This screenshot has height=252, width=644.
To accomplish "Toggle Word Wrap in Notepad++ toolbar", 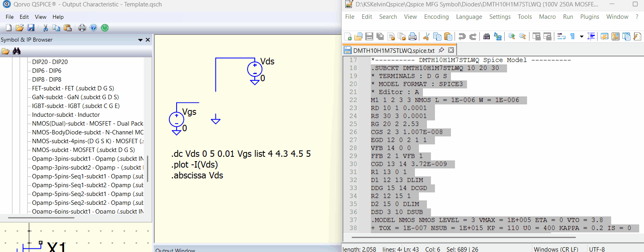I will coord(561,36).
